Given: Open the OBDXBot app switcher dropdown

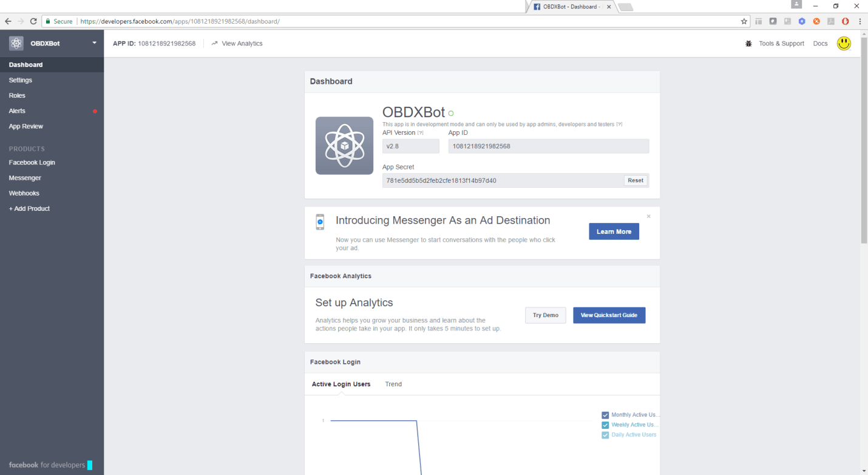Looking at the screenshot, I should click(x=94, y=43).
